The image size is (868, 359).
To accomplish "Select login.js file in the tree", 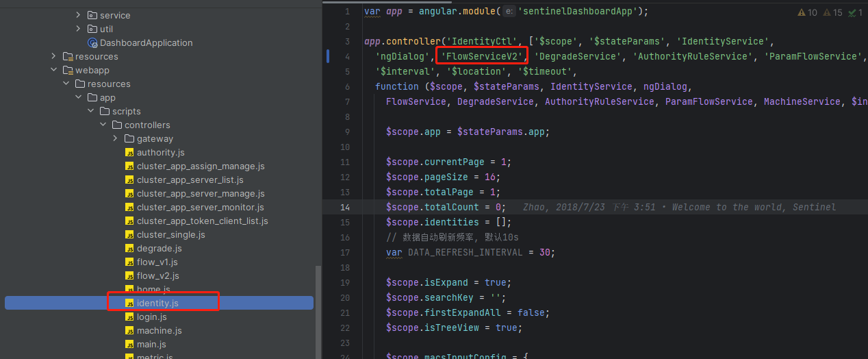I will click(x=151, y=317).
